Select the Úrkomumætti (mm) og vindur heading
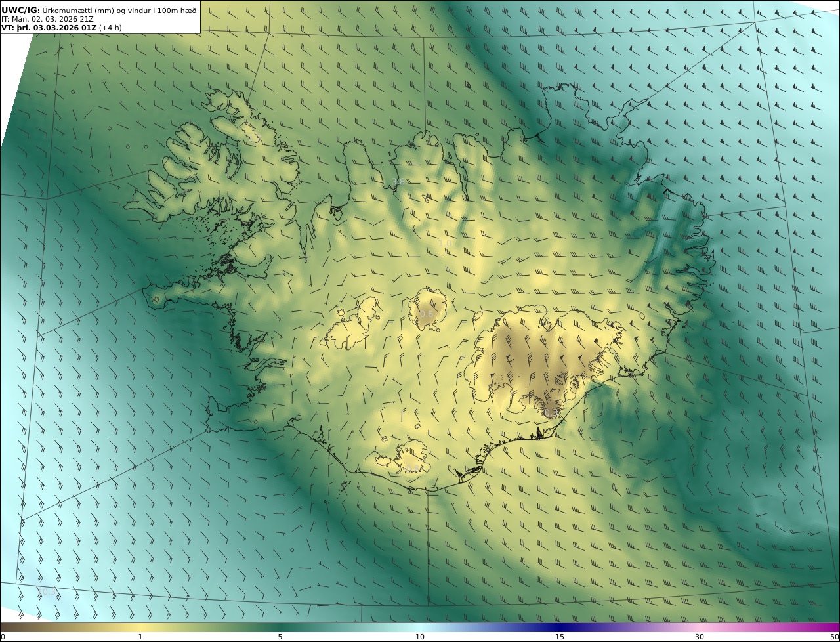This screenshot has width=840, height=642. pyautogui.click(x=119, y=10)
